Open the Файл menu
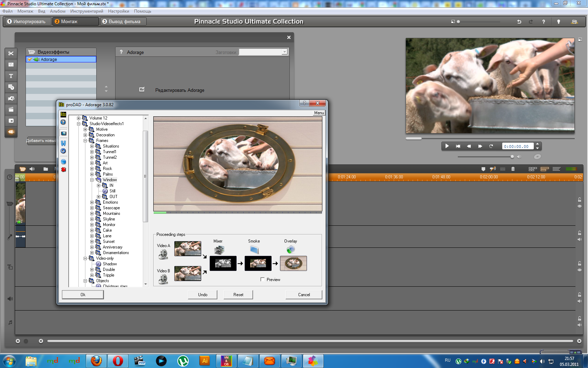588x368 pixels. 7,11
